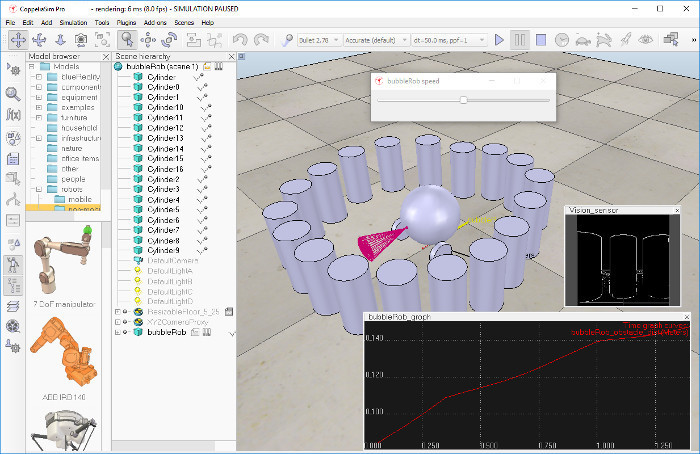Select the object rotate tool
Screen dimensions: 700x454
(169, 40)
